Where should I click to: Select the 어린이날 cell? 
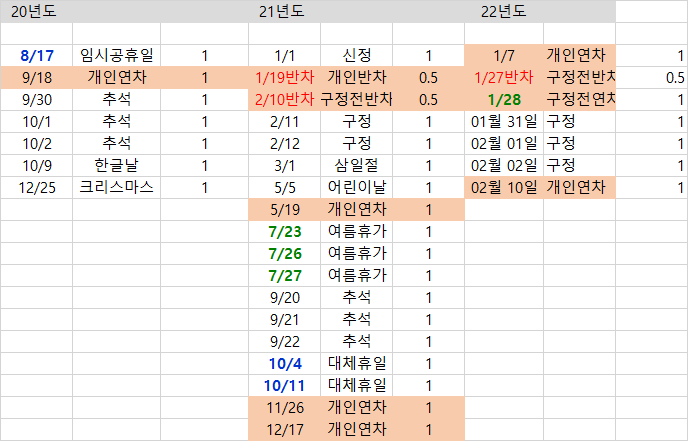[x=356, y=187]
